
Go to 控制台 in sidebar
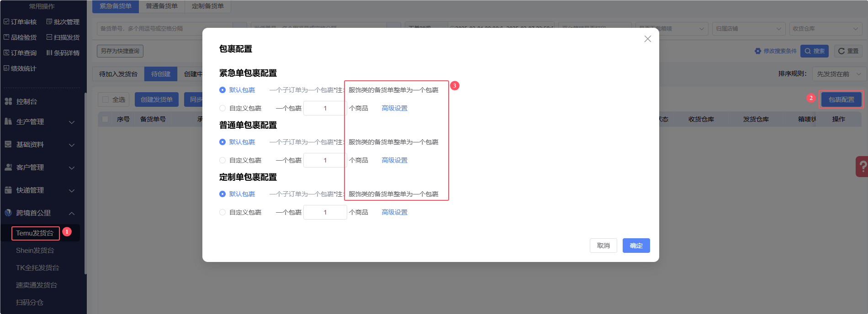tap(26, 101)
